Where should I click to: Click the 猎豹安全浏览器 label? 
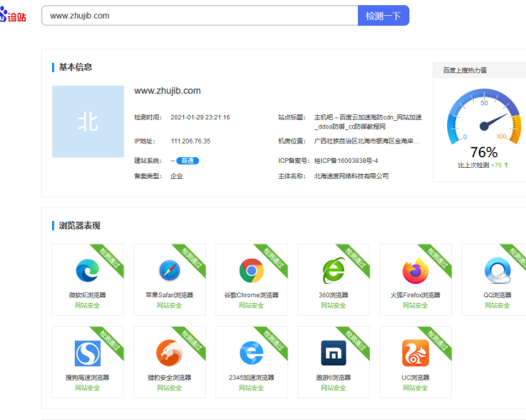(170, 378)
